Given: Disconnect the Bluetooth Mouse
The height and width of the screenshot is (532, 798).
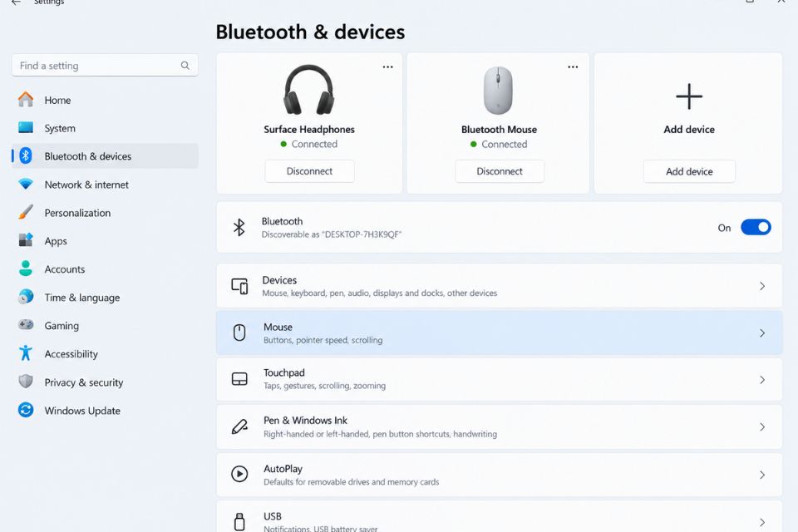Looking at the screenshot, I should [500, 171].
